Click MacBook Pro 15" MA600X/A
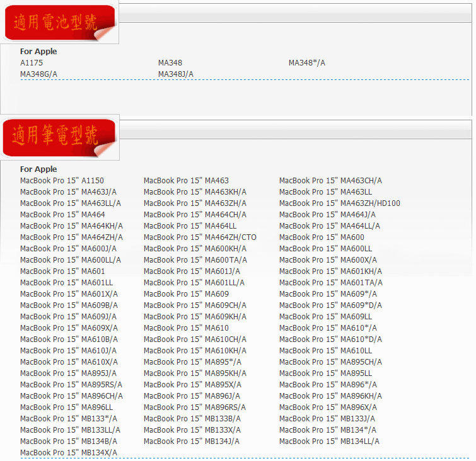The width and height of the screenshot is (476, 461). (x=328, y=259)
